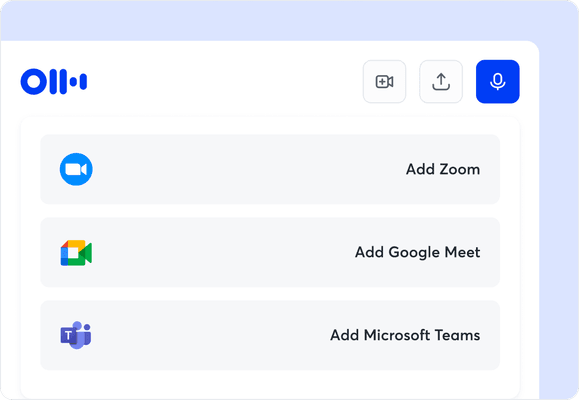The height and width of the screenshot is (400, 579).
Task: Click the Zoom camera logo icon
Action: (x=76, y=169)
